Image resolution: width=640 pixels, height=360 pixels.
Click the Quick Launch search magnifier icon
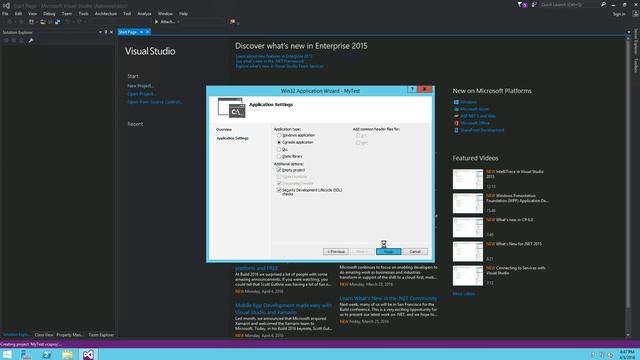point(603,4)
